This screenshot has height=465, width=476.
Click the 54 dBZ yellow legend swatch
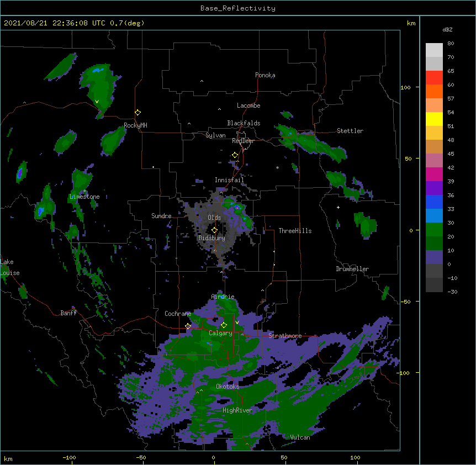tap(434, 119)
